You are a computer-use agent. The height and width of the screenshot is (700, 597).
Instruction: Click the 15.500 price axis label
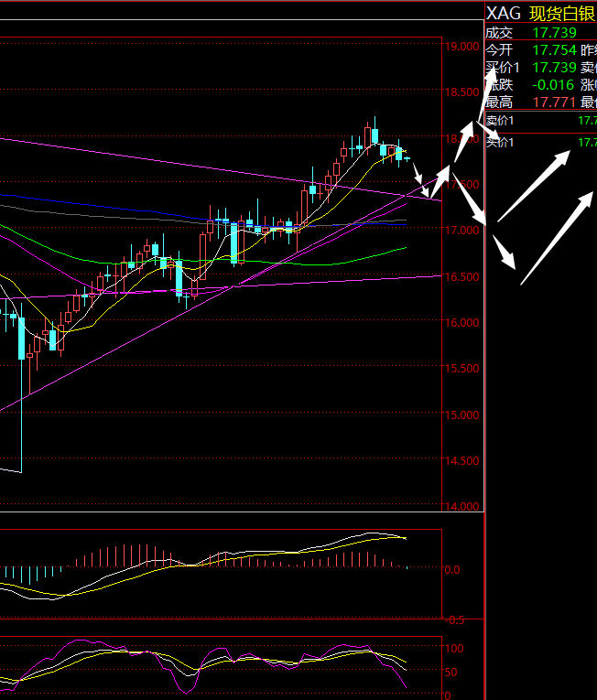(x=461, y=369)
